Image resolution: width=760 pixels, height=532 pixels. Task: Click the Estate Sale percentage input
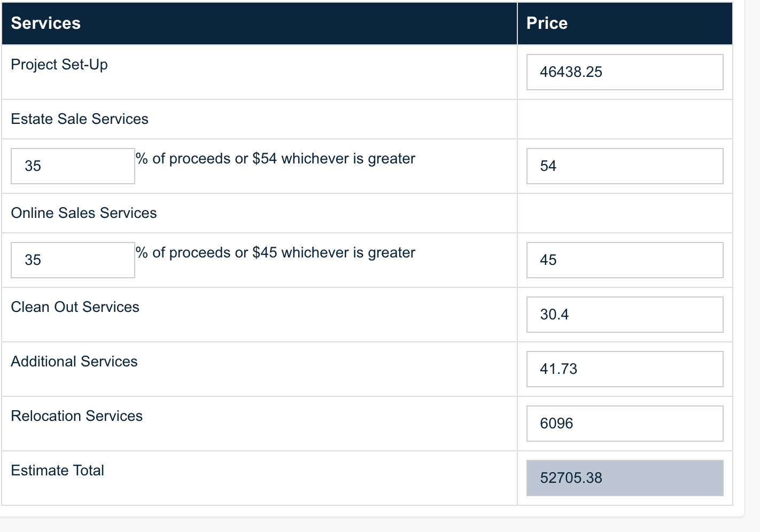(x=73, y=166)
